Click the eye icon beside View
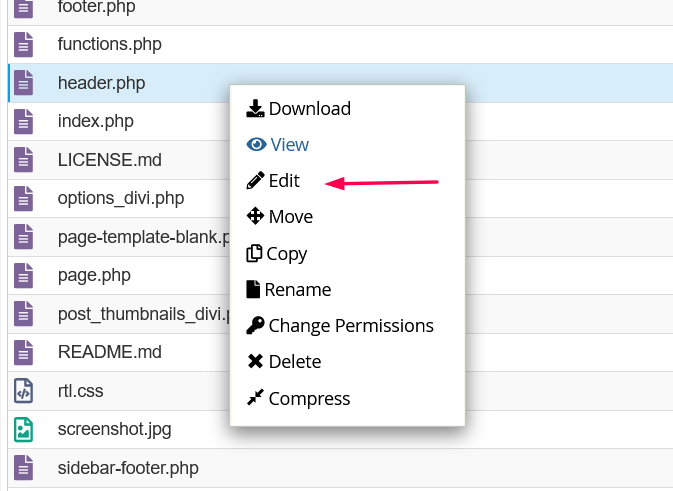 (x=256, y=144)
